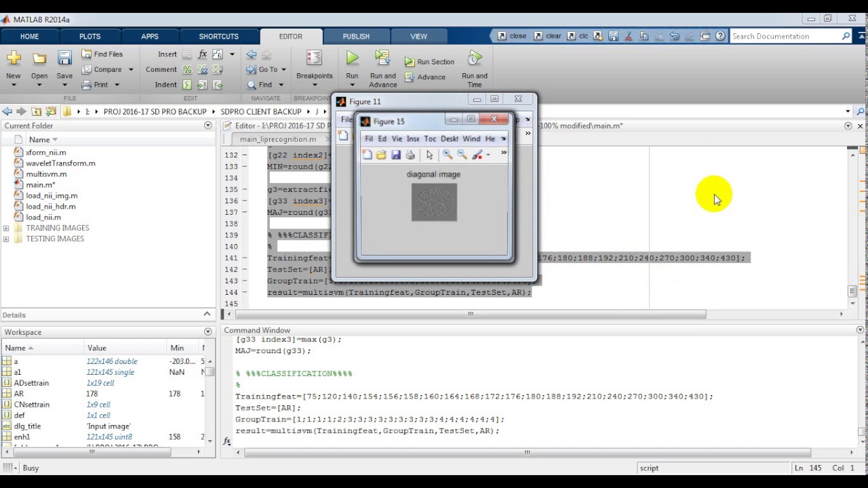Click the back arrow in folder toolbar
Screen dimensions: 868x488
coord(7,111)
